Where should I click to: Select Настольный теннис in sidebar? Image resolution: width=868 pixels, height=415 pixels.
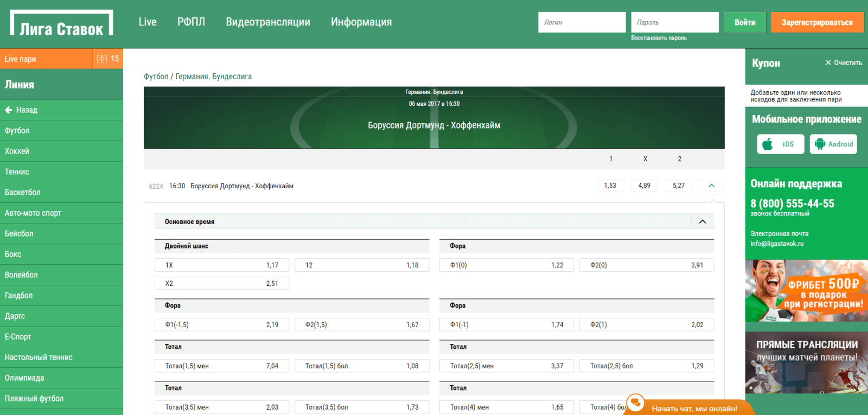(61, 357)
